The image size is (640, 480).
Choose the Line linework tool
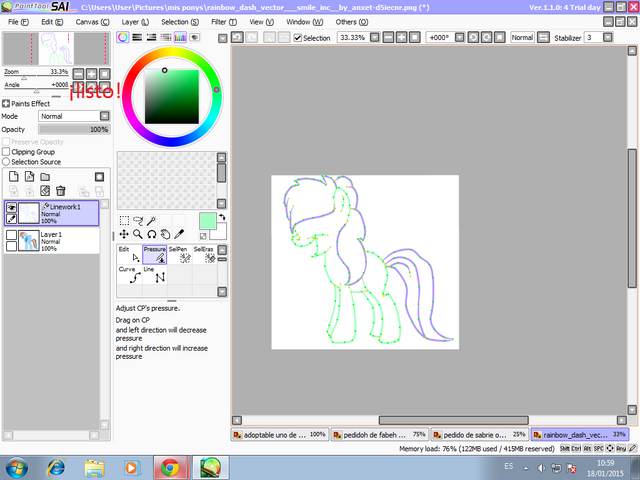point(155,275)
